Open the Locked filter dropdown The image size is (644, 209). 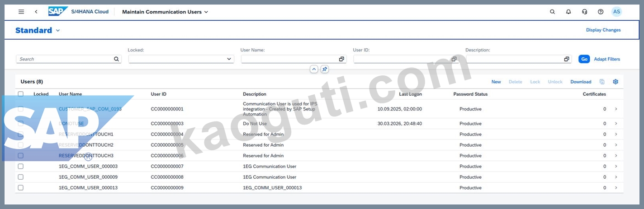point(181,59)
